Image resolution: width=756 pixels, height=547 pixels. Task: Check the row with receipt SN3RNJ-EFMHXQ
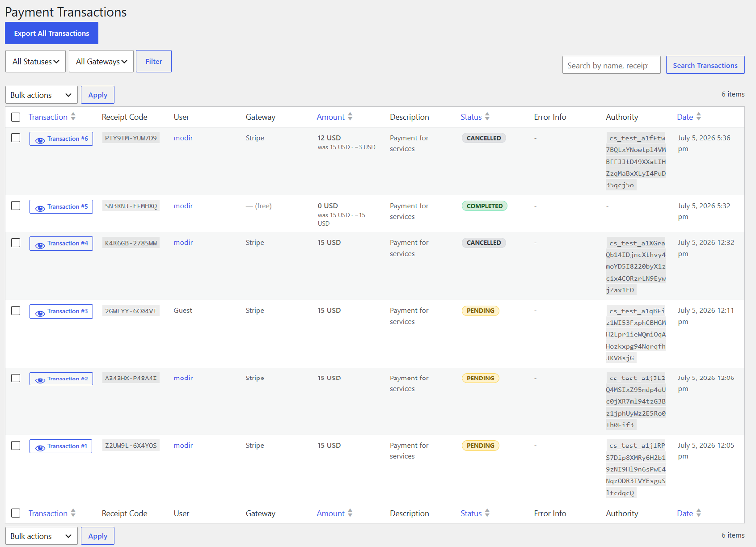[16, 206]
